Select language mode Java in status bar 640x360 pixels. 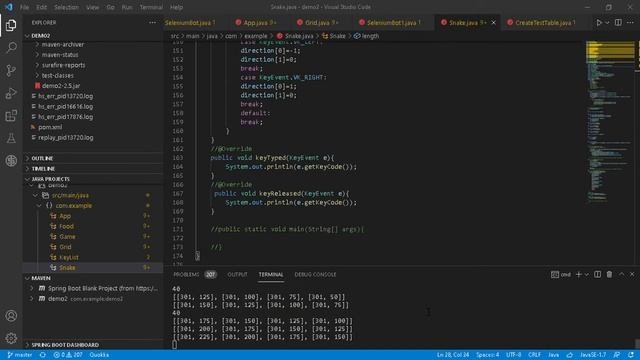pyautogui.click(x=553, y=355)
